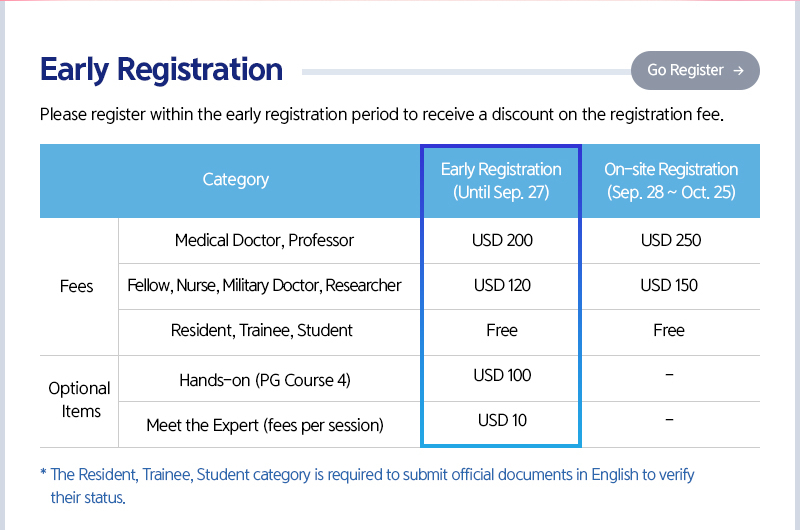Select Fellow, Nurse, Military Doctor, Researcher row
Viewport: 800px width, 530px height.
(x=264, y=286)
